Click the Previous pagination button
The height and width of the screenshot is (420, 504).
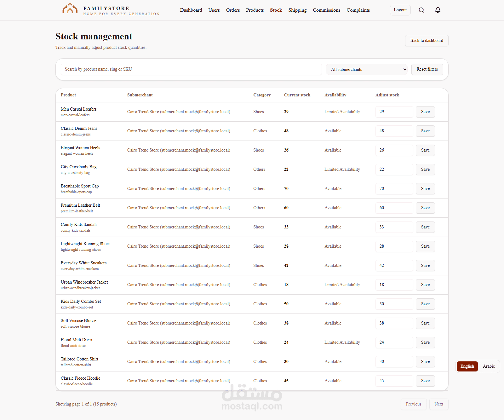pos(414,404)
